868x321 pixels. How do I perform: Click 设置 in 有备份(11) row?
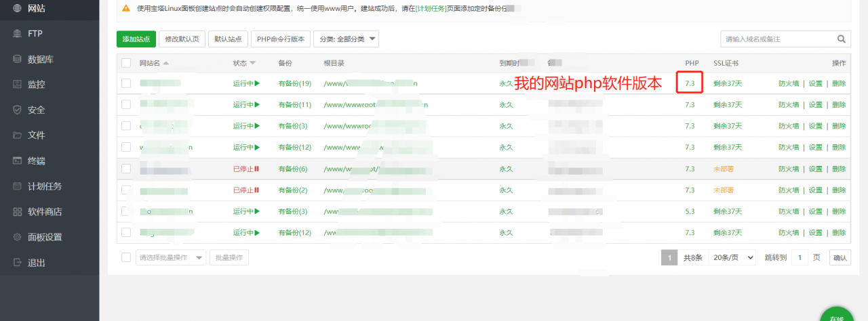pos(816,105)
